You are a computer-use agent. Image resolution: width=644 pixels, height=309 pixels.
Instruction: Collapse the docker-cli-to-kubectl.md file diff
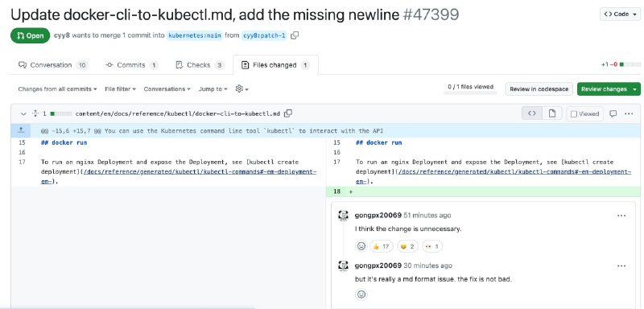click(23, 113)
